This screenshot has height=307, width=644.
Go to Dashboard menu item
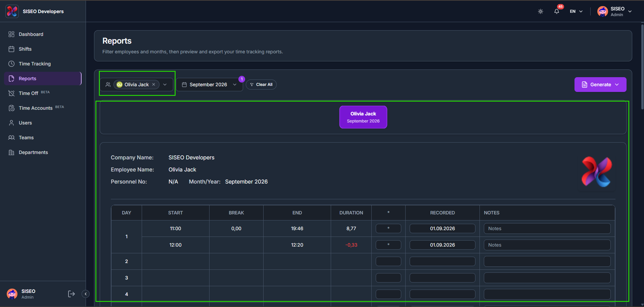pyautogui.click(x=43, y=34)
